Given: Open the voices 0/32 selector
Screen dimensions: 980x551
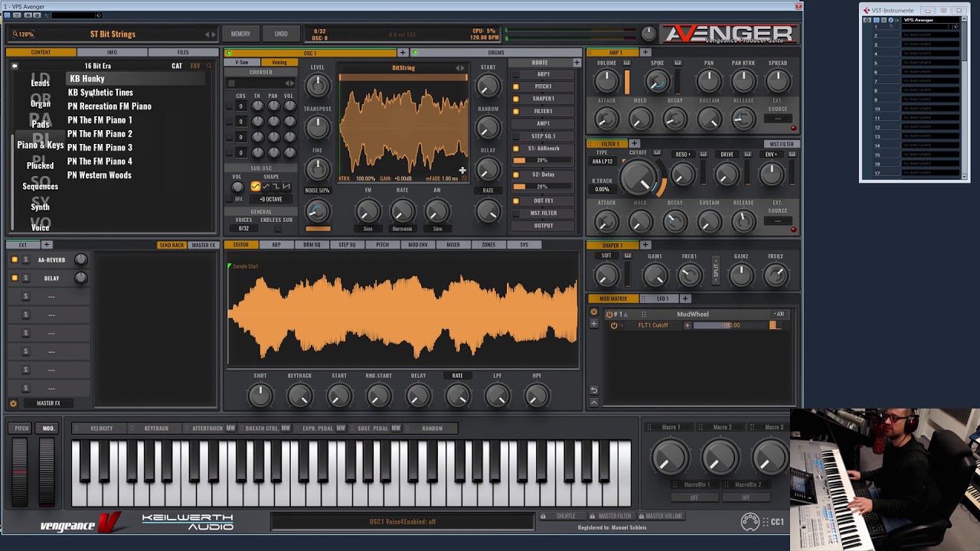Looking at the screenshot, I should click(x=243, y=228).
